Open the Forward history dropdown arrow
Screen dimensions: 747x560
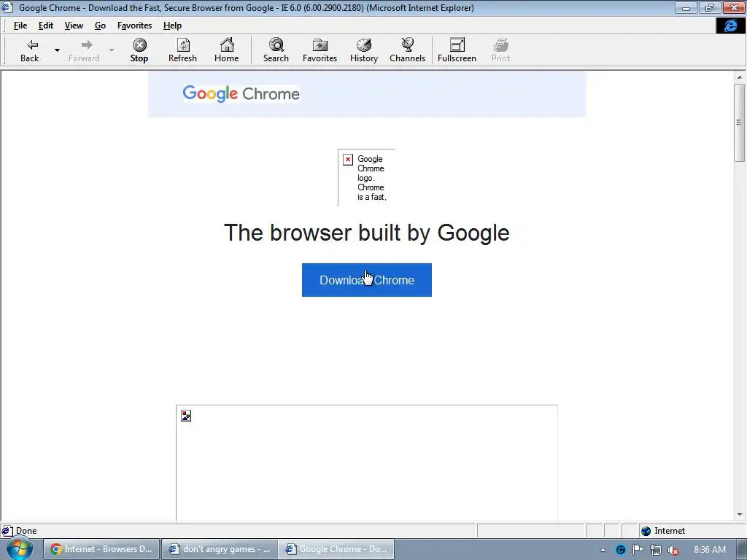coord(112,50)
